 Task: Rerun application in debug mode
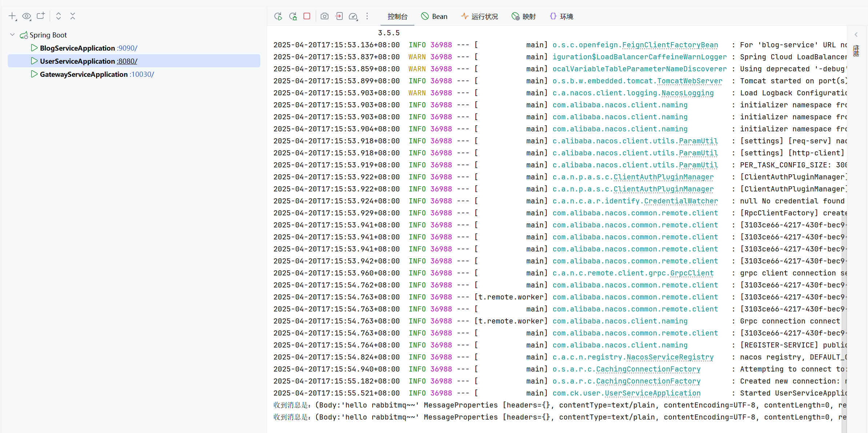(x=293, y=16)
